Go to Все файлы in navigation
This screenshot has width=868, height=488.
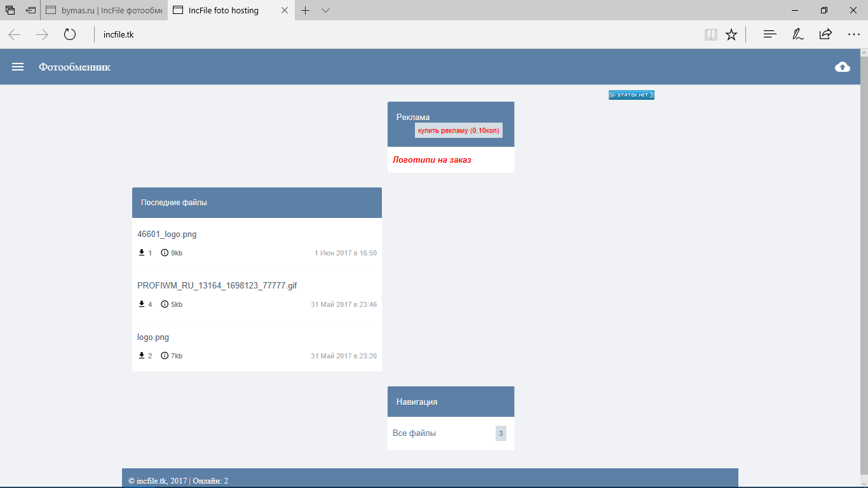pos(414,433)
